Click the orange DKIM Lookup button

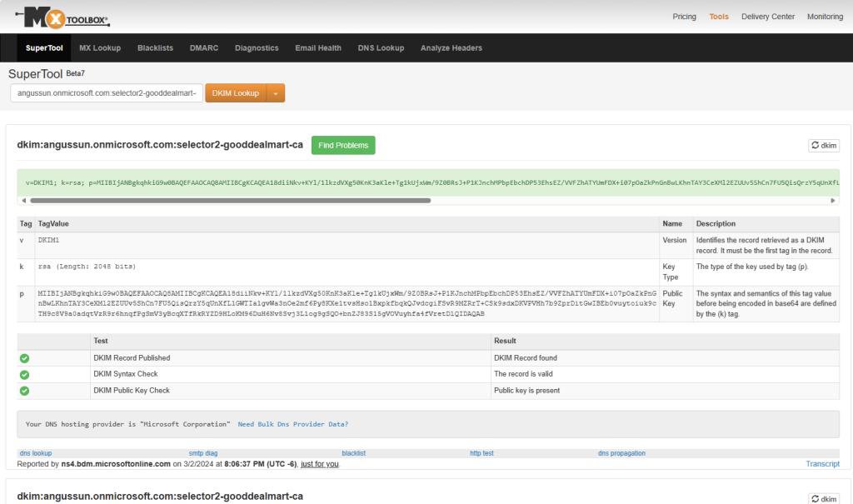click(x=236, y=93)
